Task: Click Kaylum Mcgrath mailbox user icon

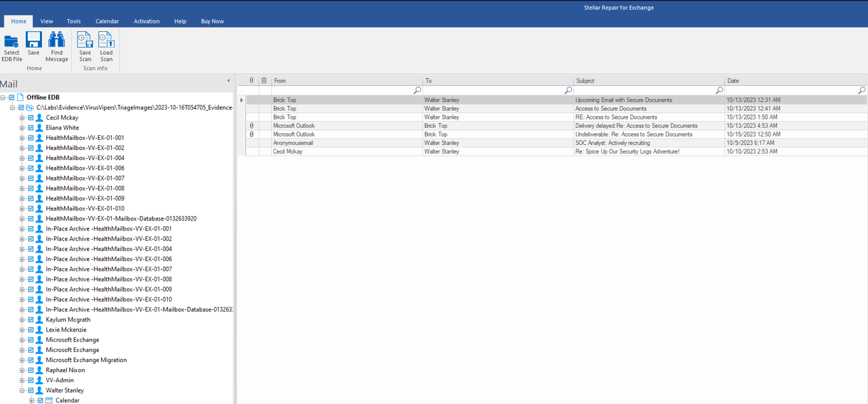Action: [39, 320]
